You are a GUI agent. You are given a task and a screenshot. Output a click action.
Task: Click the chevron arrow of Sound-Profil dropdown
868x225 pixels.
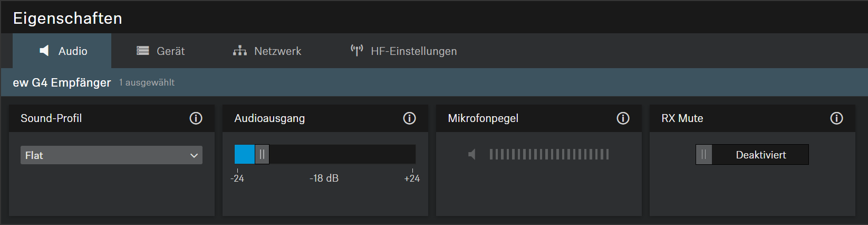point(194,155)
